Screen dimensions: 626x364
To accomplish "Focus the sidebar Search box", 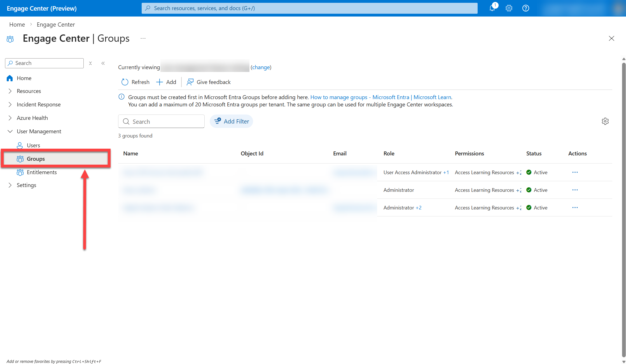I will click(x=44, y=63).
